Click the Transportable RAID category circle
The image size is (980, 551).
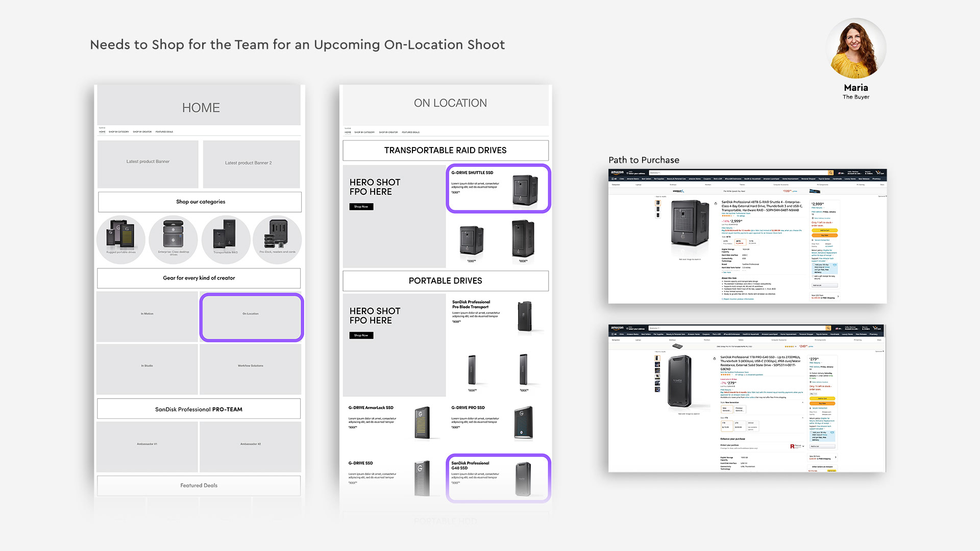226,240
